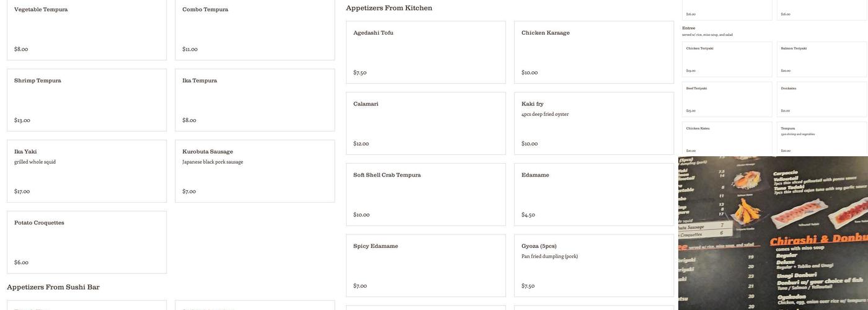The width and height of the screenshot is (868, 310).
Task: Open Potato Croquettes menu card
Action: [x=87, y=242]
